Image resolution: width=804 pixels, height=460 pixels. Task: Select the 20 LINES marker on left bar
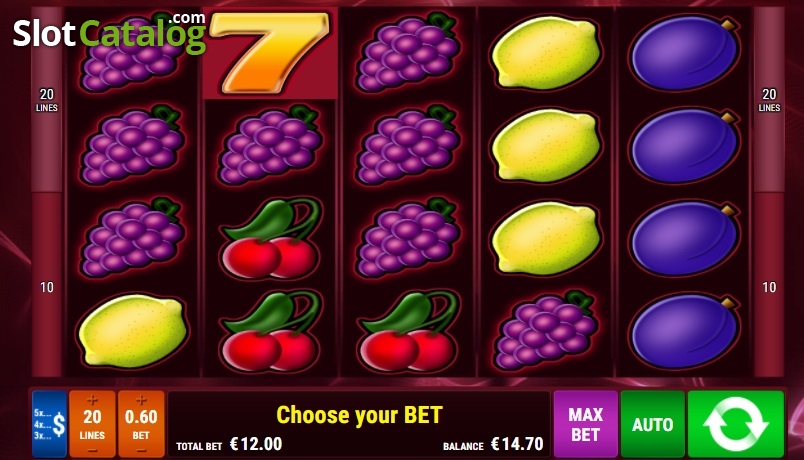pyautogui.click(x=47, y=100)
